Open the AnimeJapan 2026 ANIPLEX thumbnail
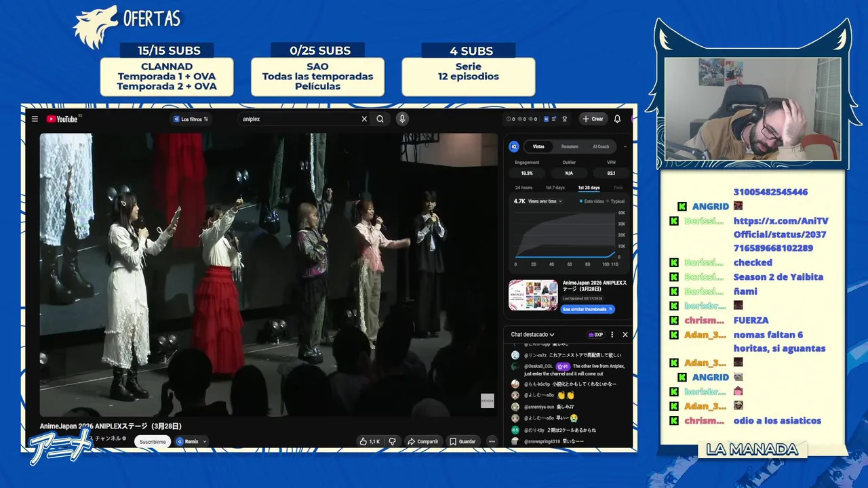 533,295
